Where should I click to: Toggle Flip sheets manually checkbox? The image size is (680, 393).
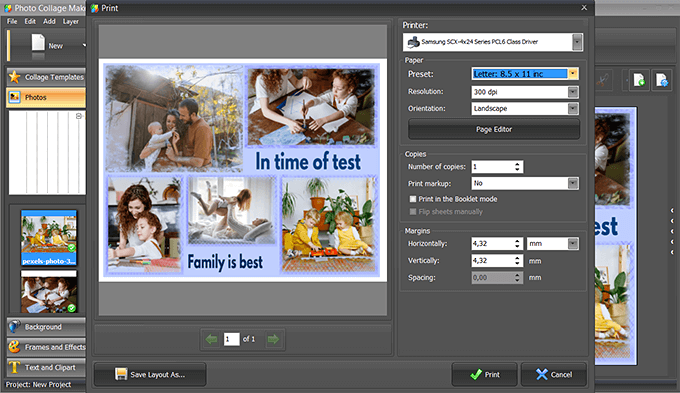pos(413,212)
